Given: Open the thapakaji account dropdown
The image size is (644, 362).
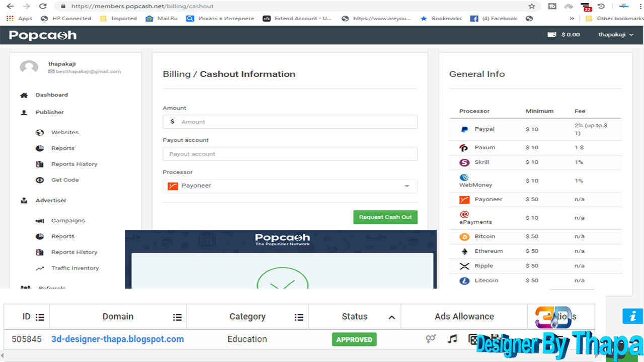Looking at the screenshot, I should point(616,35).
